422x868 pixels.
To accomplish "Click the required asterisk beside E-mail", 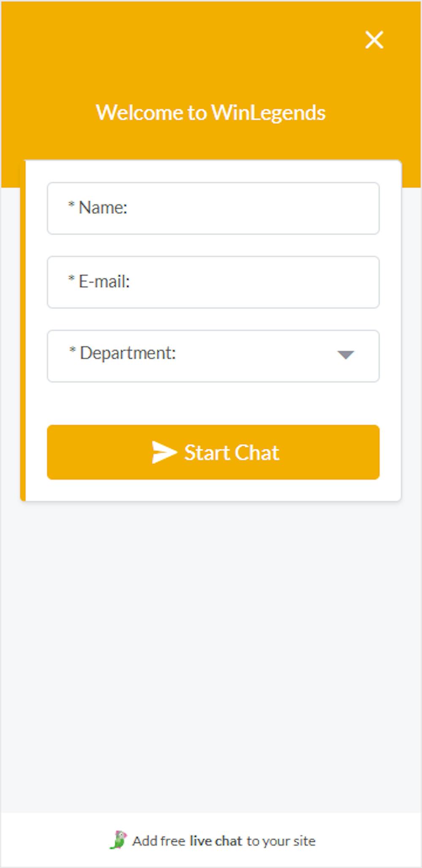I will pos(71,279).
